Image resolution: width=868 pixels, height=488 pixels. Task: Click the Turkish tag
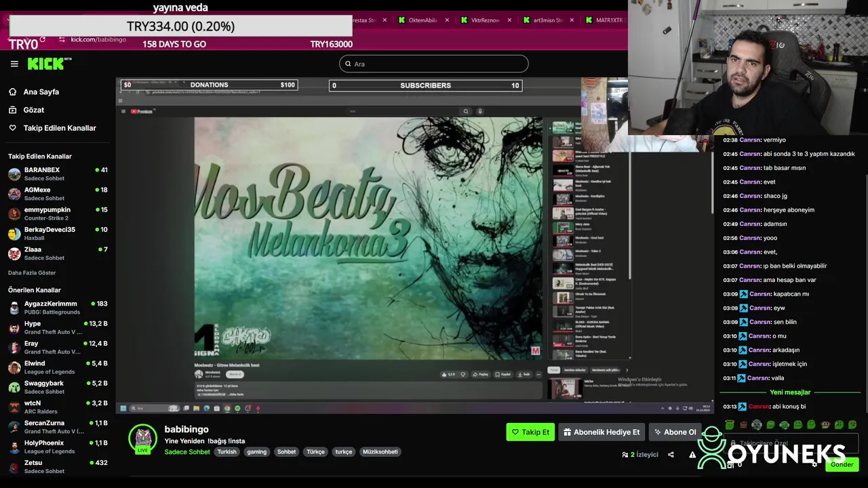pos(227,452)
